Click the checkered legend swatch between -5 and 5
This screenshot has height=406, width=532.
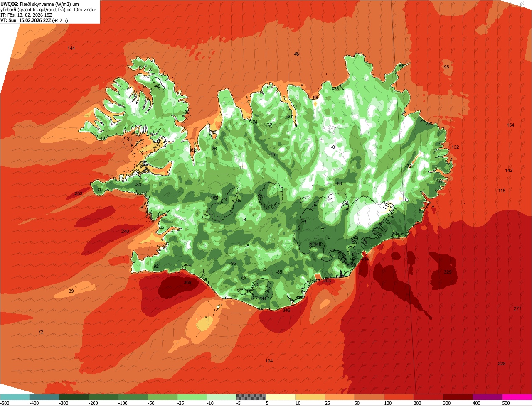251,397
